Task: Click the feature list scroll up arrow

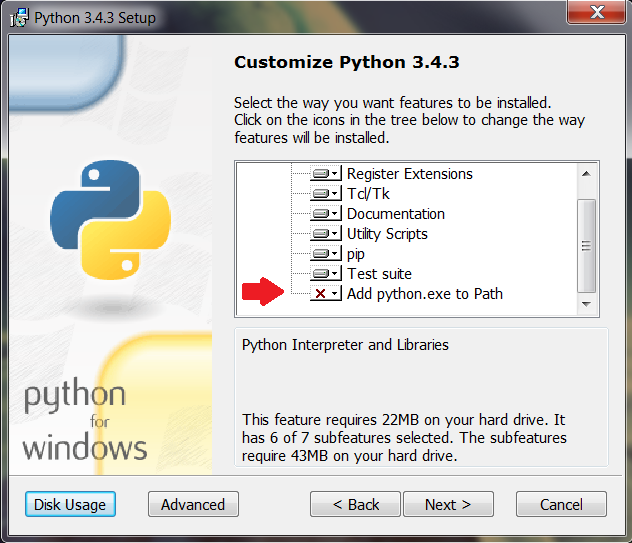Action: coord(586,174)
